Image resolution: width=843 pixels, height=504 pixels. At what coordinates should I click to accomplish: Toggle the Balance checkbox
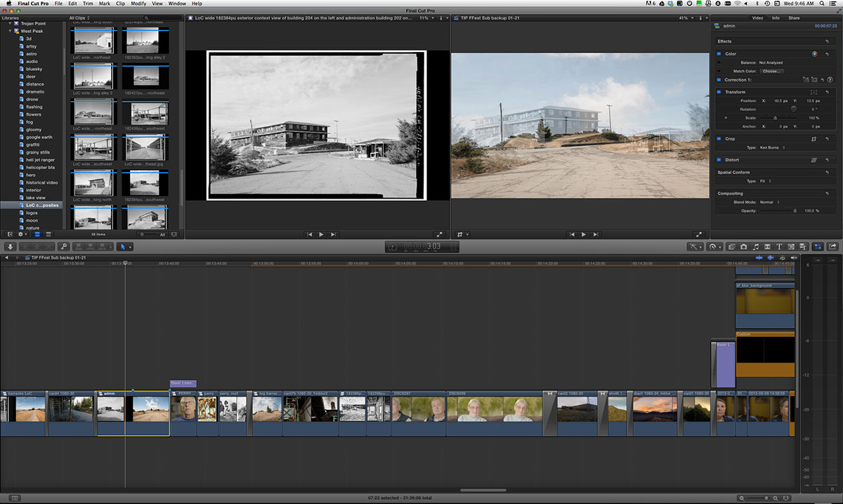pos(719,62)
